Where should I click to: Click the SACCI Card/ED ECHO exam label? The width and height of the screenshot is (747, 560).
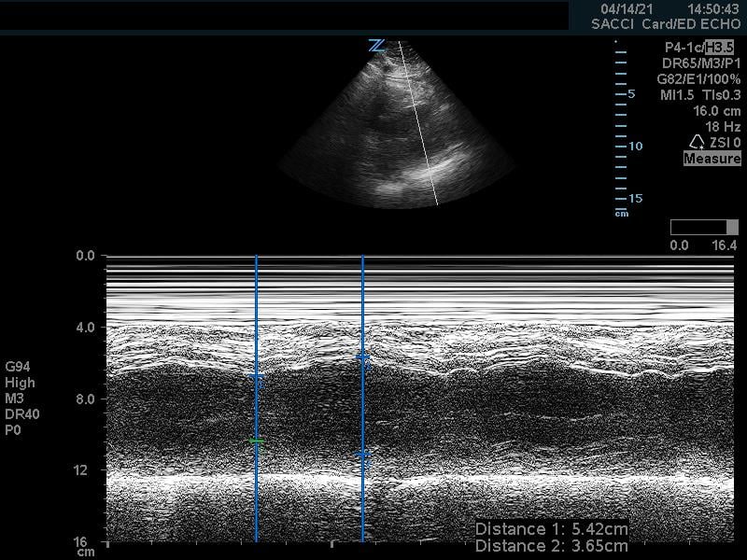666,24
